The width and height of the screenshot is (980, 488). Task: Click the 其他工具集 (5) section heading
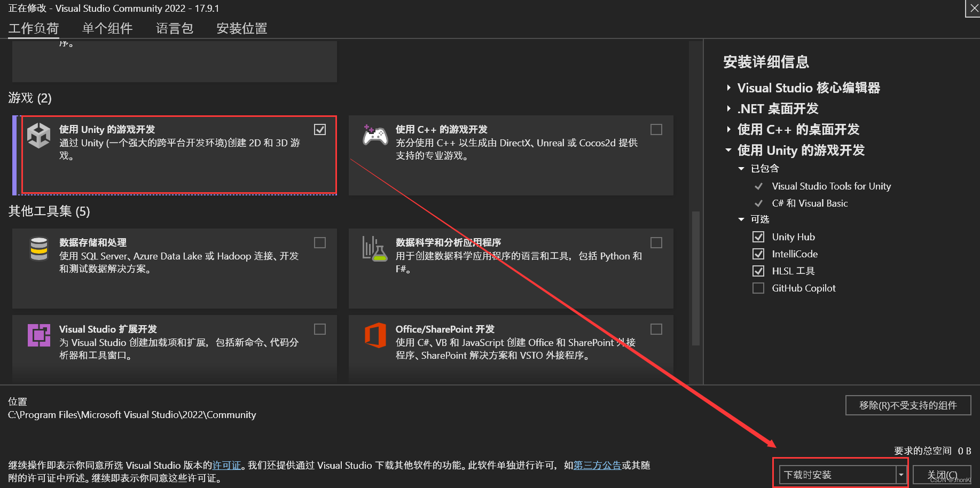49,211
